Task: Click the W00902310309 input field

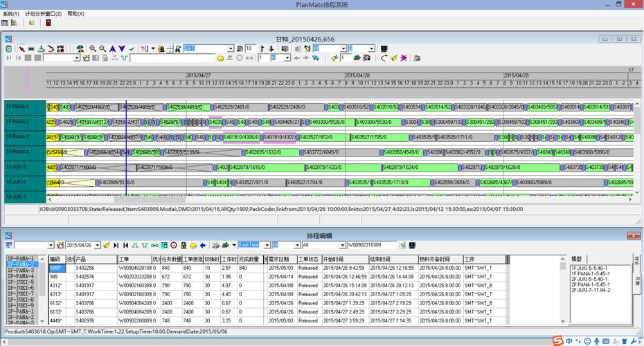Action: [372, 245]
